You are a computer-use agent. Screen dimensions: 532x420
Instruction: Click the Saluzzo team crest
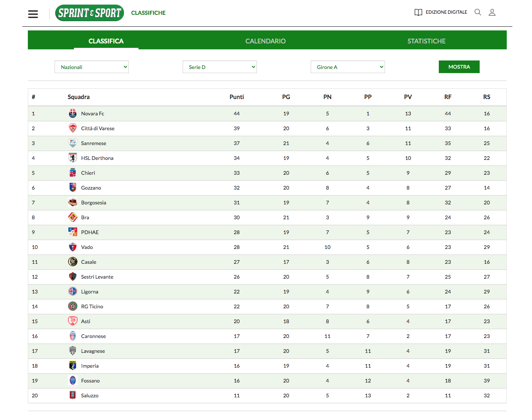tap(73, 396)
